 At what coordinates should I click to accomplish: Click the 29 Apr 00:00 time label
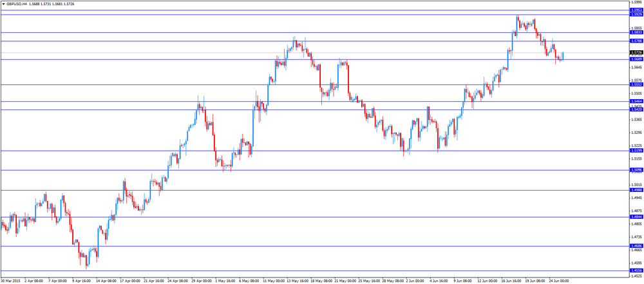click(x=202, y=281)
